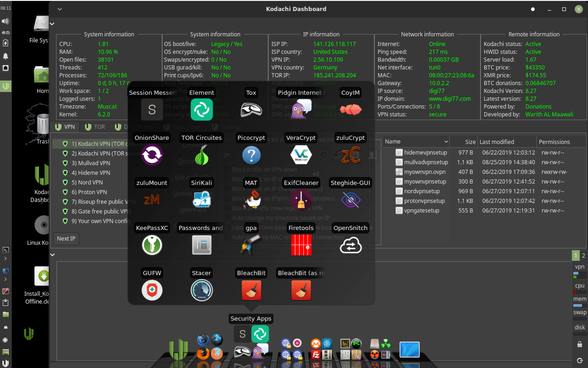This screenshot has height=368, width=588.
Task: Select '6) Proton VPN' entry
Action: coord(89,192)
